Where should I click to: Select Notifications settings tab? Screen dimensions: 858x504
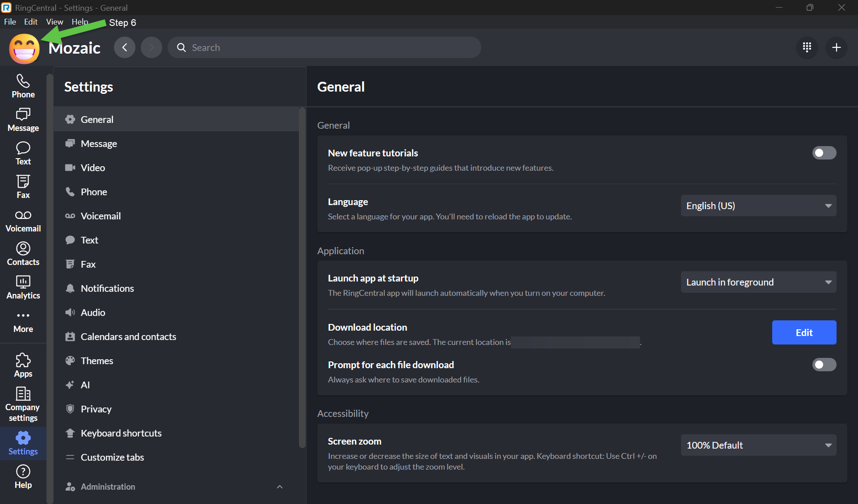click(x=107, y=288)
